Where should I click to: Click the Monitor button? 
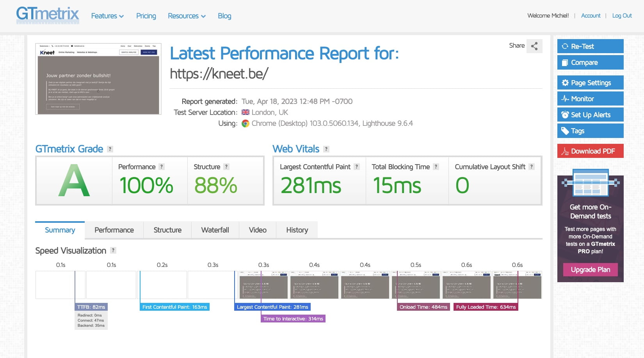(591, 99)
